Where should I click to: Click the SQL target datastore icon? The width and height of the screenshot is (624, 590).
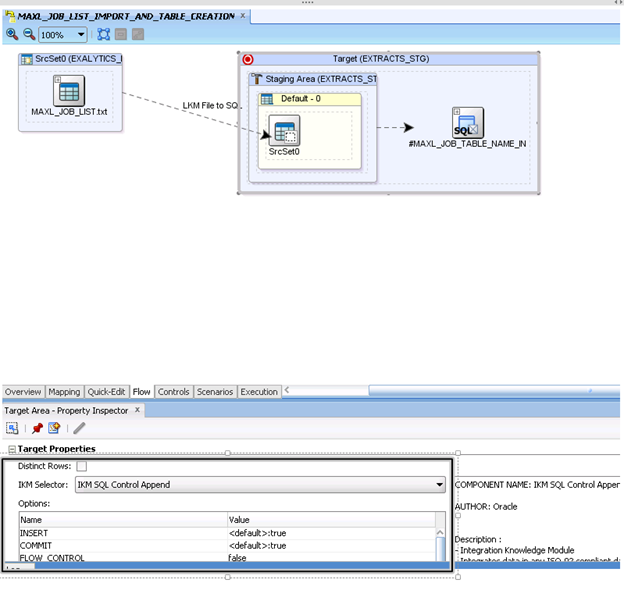coord(467,123)
